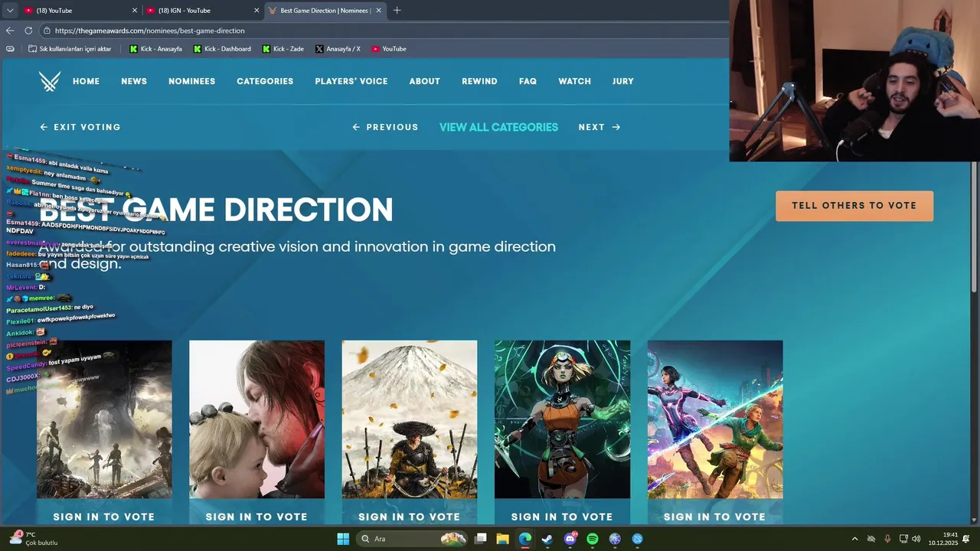980x551 pixels.
Task: Click The Game Awards logo icon
Action: [50, 81]
